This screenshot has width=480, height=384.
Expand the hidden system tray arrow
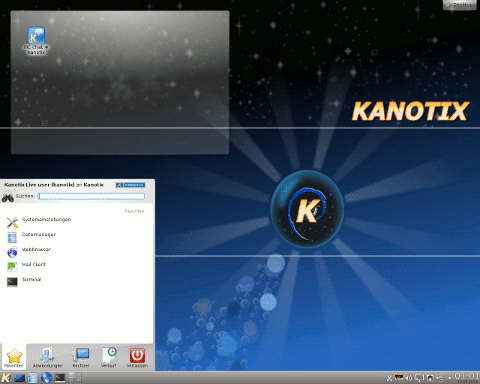pyautogui.click(x=450, y=378)
